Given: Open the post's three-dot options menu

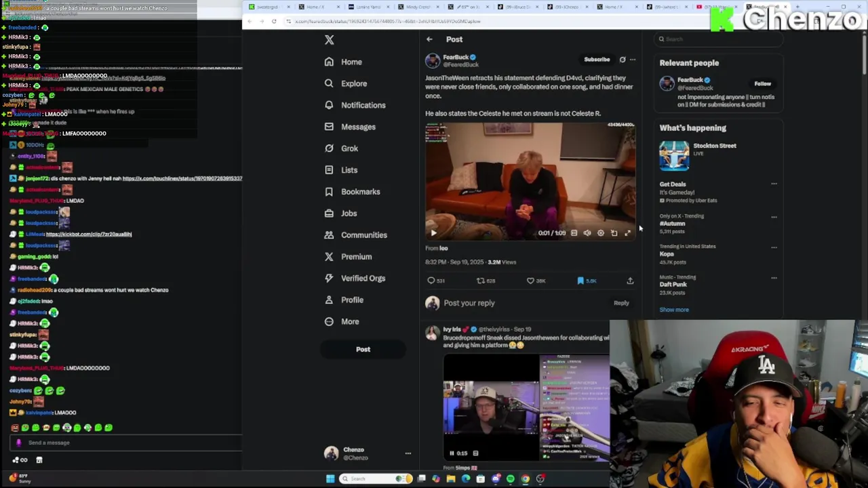Looking at the screenshot, I should tap(633, 60).
